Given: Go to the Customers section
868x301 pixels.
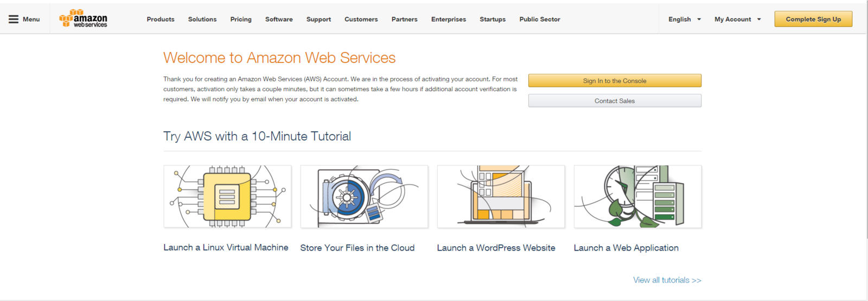Looking at the screenshot, I should point(361,20).
